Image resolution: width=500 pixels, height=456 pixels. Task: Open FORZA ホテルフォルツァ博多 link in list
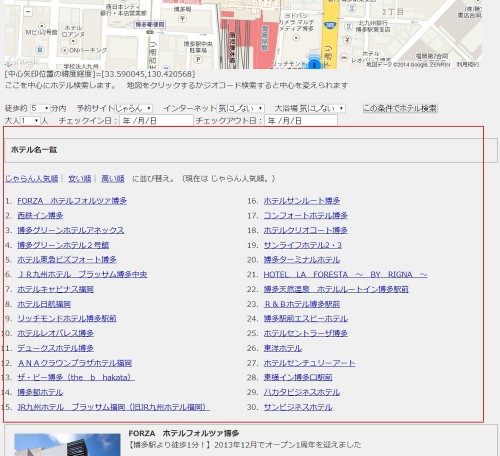(72, 201)
